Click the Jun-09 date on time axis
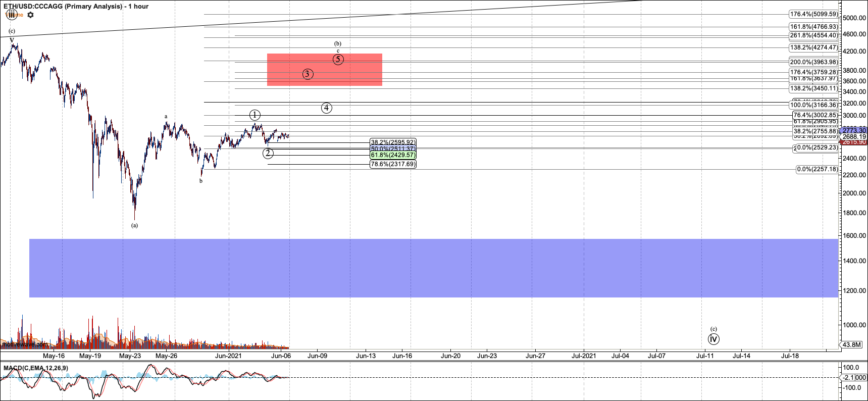Image resolution: width=868 pixels, height=401 pixels. pyautogui.click(x=317, y=356)
